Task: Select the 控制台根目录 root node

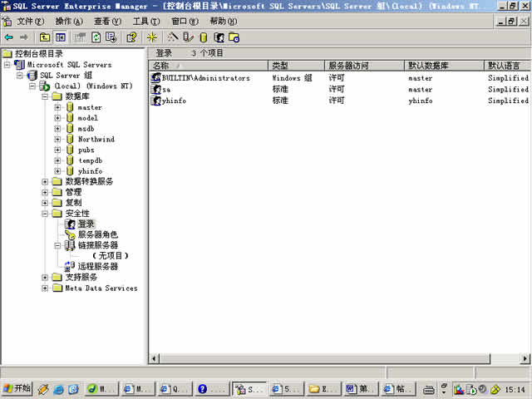Action: pyautogui.click(x=39, y=53)
